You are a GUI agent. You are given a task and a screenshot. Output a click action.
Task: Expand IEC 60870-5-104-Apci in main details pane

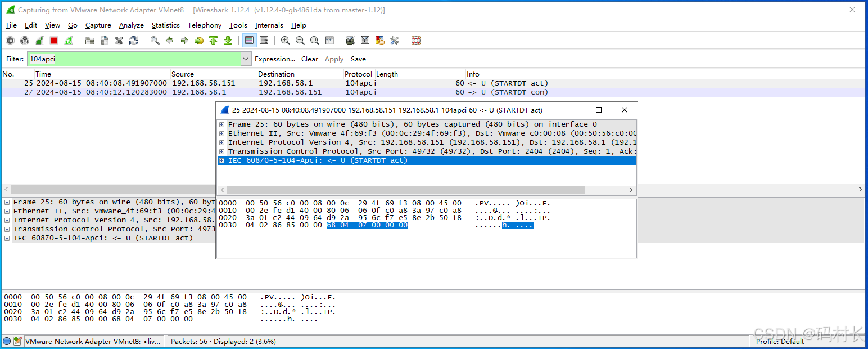point(7,238)
